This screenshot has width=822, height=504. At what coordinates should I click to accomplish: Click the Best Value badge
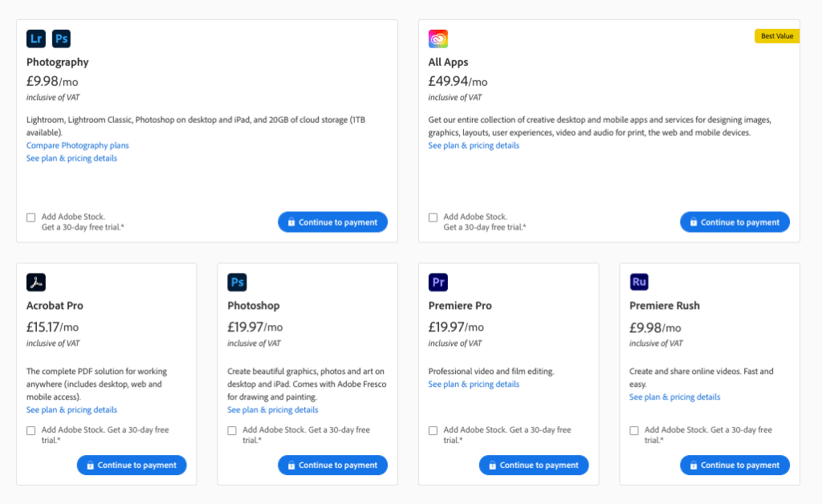click(777, 36)
